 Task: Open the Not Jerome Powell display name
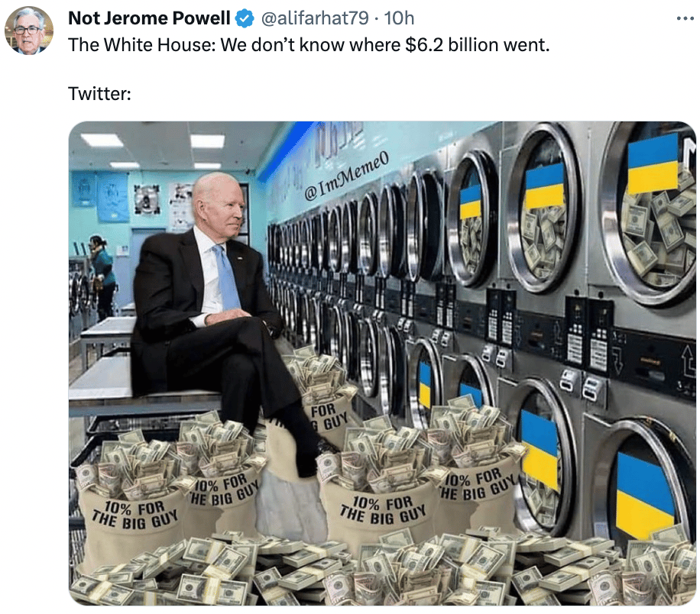[x=149, y=18]
